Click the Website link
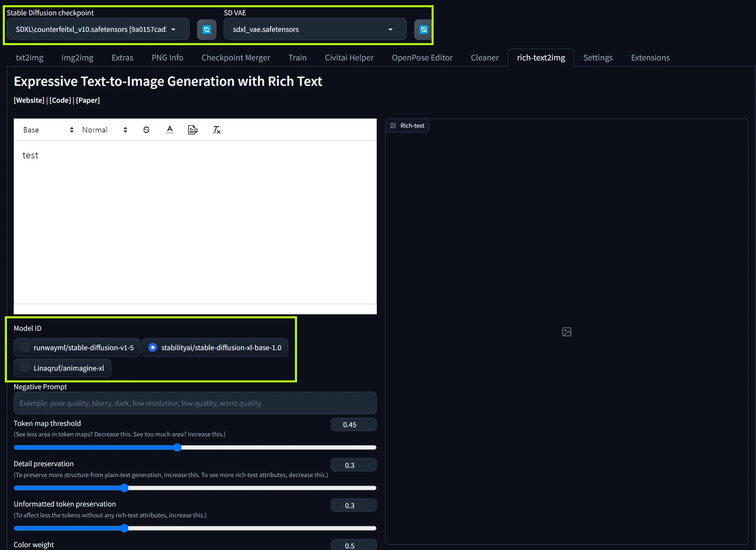This screenshot has width=756, height=550. (29, 100)
